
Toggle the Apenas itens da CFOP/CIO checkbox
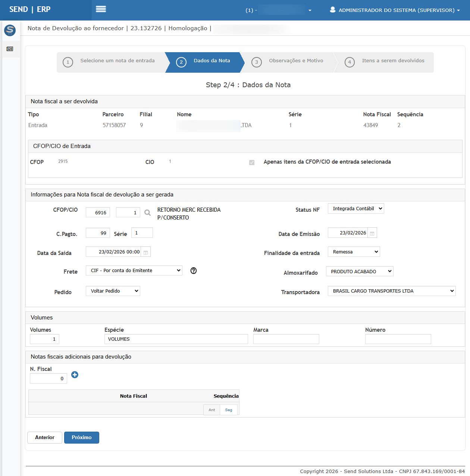coord(252,162)
